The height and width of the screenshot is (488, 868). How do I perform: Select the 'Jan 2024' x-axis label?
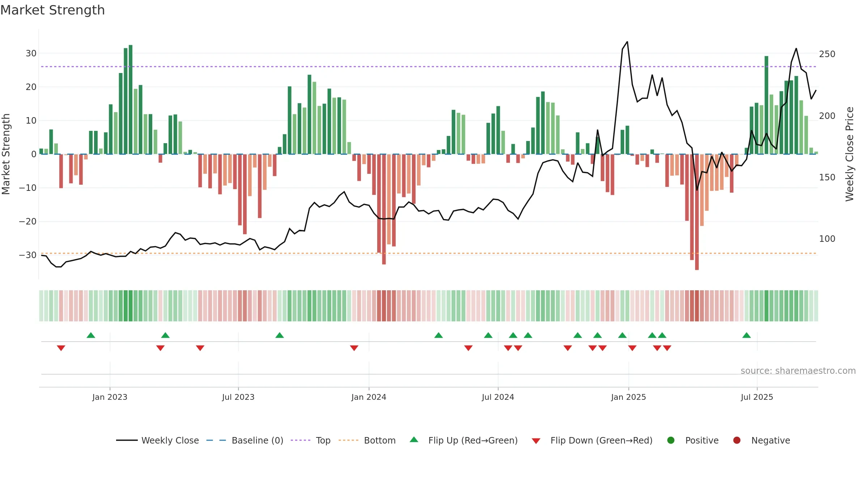tap(369, 397)
